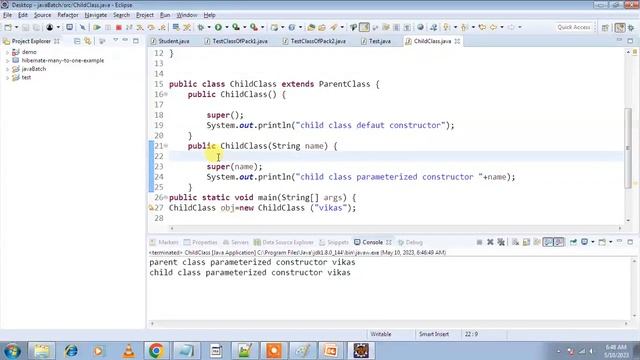Click the red Terminate toolbar icon
The height and width of the screenshot is (360, 640).
(x=118, y=27)
